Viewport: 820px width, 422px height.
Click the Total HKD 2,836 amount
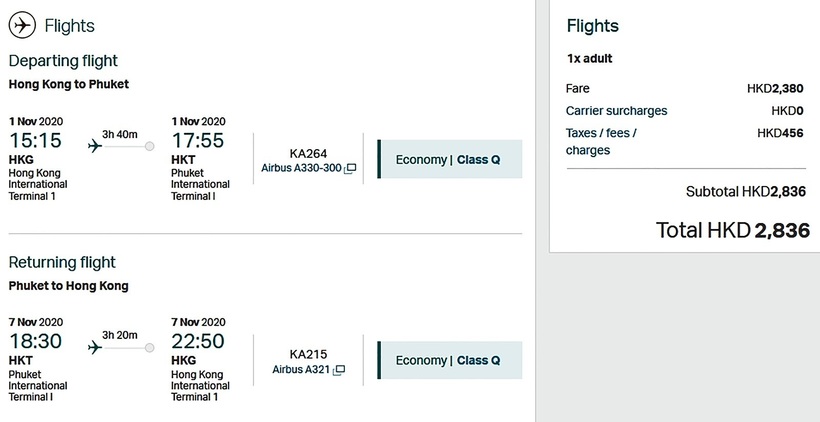[732, 230]
